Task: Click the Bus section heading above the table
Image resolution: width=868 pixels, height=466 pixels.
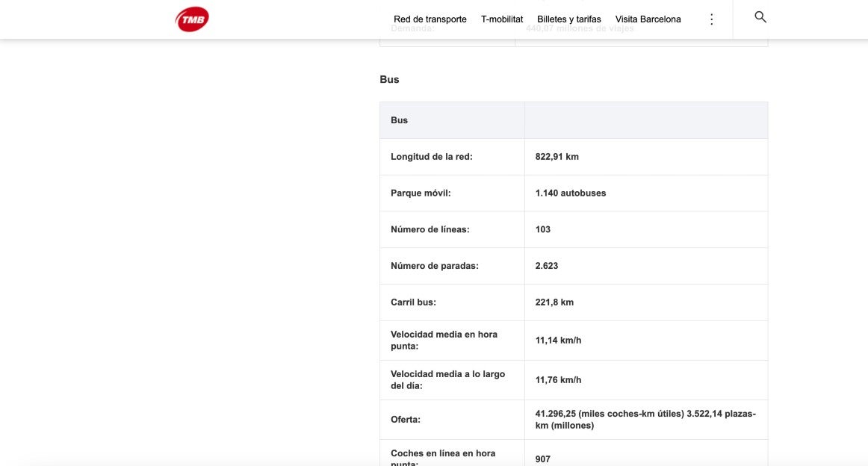Action: (389, 79)
